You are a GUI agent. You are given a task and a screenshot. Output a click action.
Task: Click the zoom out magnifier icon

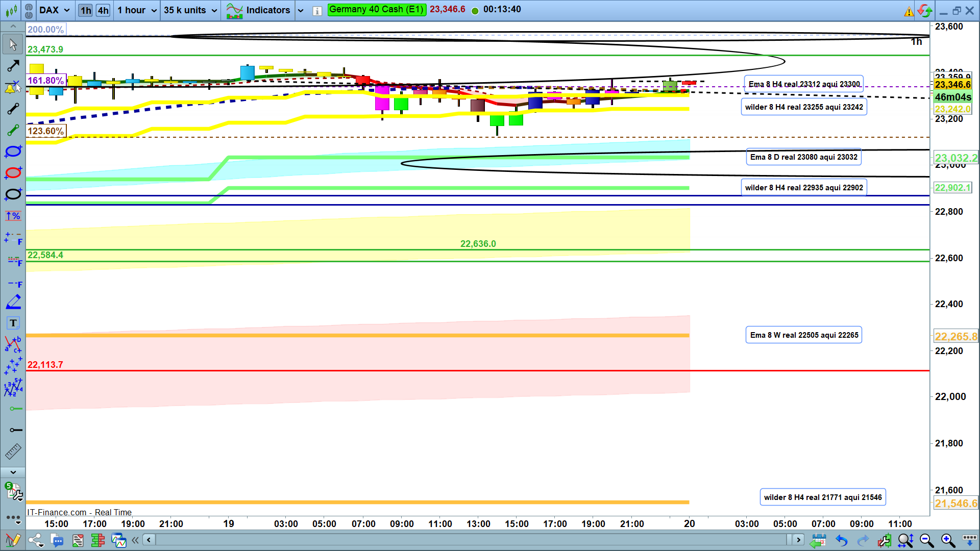click(926, 540)
